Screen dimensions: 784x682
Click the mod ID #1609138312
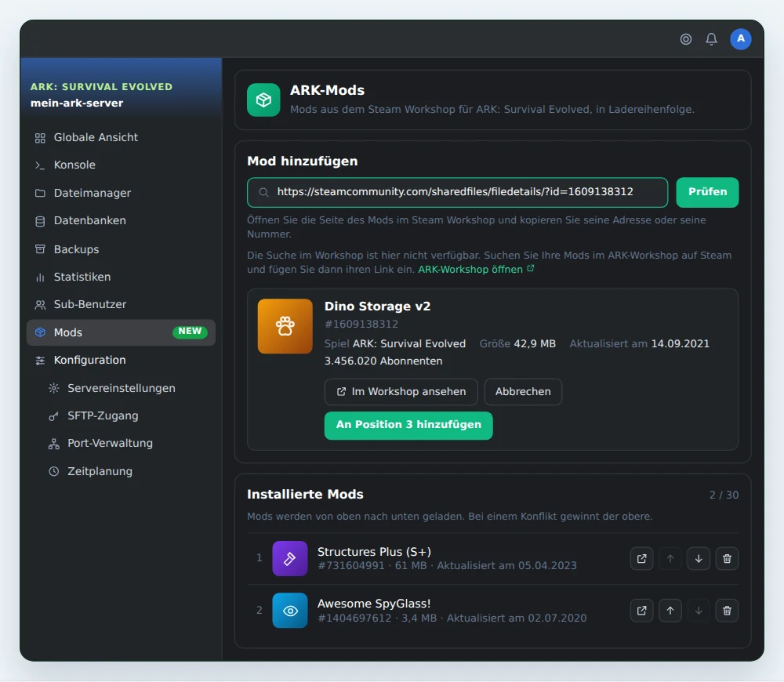point(361,324)
